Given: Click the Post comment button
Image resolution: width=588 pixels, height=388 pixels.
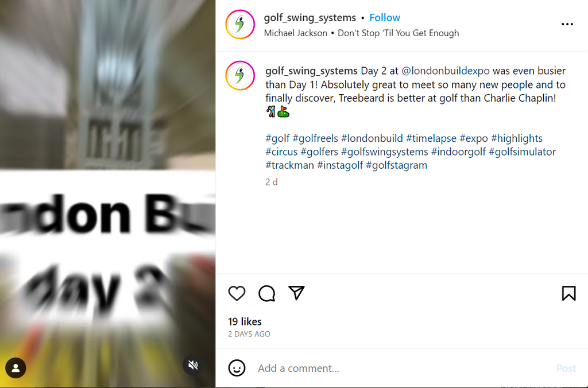Looking at the screenshot, I should 566,368.
